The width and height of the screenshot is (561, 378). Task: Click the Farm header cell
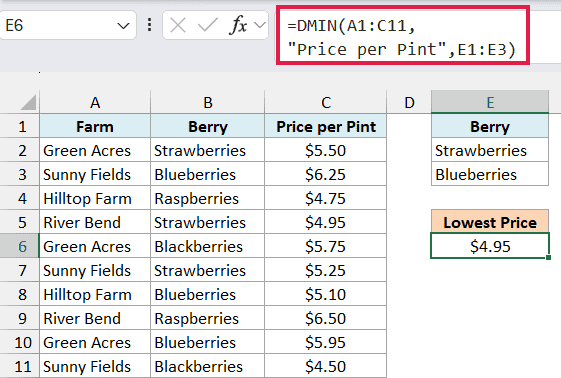[x=95, y=126]
